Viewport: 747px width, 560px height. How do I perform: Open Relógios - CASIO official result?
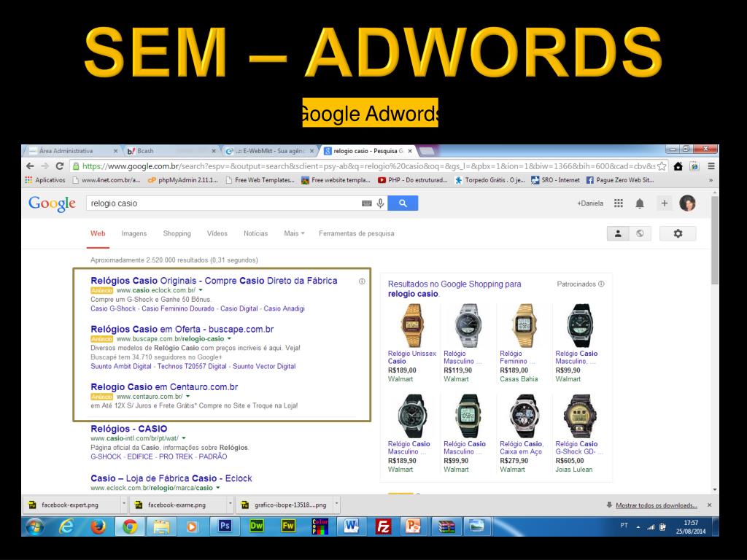point(128,429)
